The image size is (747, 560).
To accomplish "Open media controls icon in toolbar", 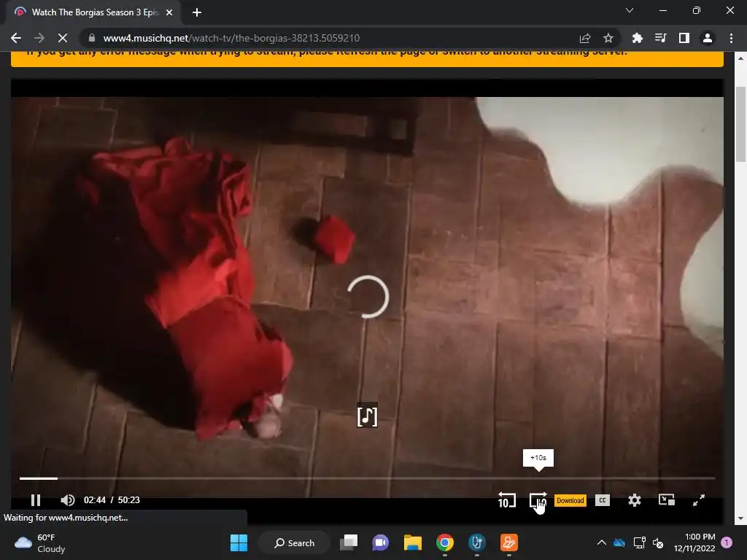I will (660, 38).
